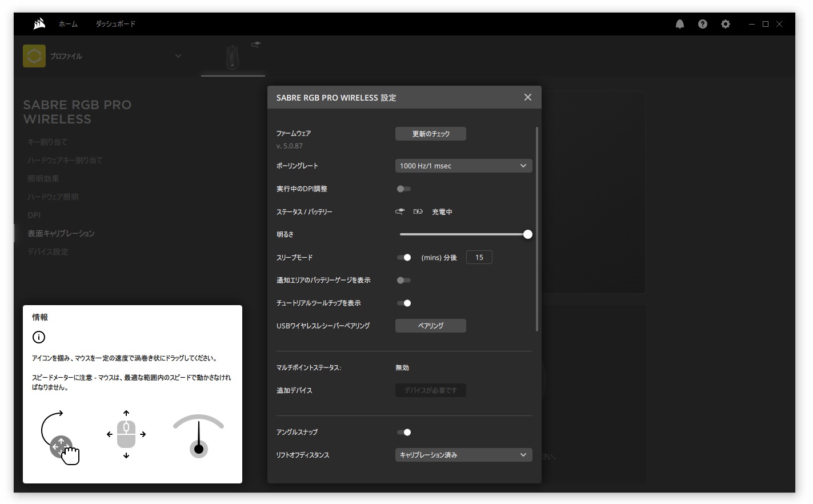813x504 pixels.
Task: Click firmware version v. 5.0.87 text
Action: click(290, 146)
